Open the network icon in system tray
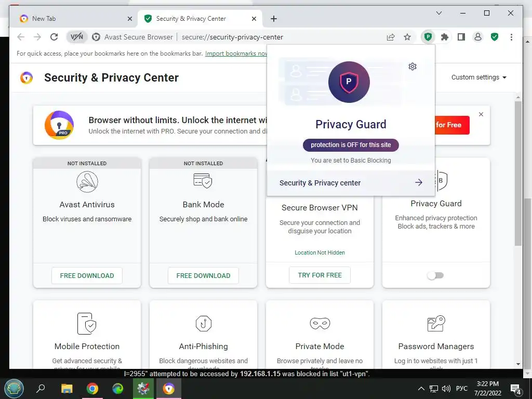Image resolution: width=532 pixels, height=399 pixels. (x=434, y=389)
